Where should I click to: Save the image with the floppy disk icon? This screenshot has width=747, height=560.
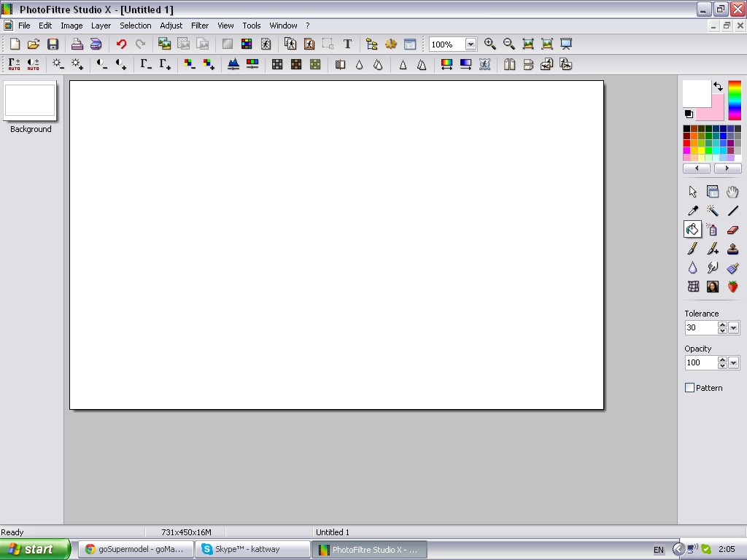(53, 44)
